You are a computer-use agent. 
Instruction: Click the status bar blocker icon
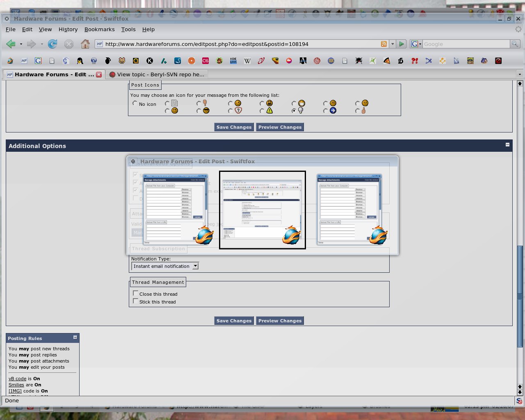pyautogui.click(x=519, y=401)
